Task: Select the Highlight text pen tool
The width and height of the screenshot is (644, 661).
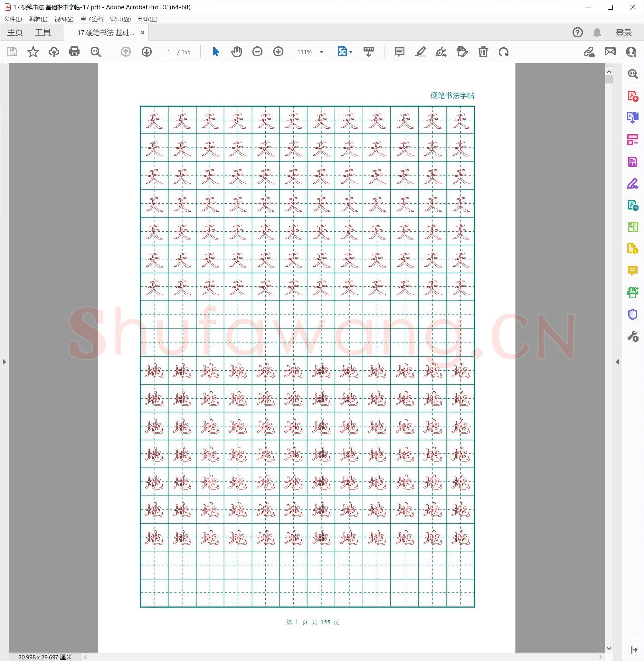Action: [x=420, y=52]
